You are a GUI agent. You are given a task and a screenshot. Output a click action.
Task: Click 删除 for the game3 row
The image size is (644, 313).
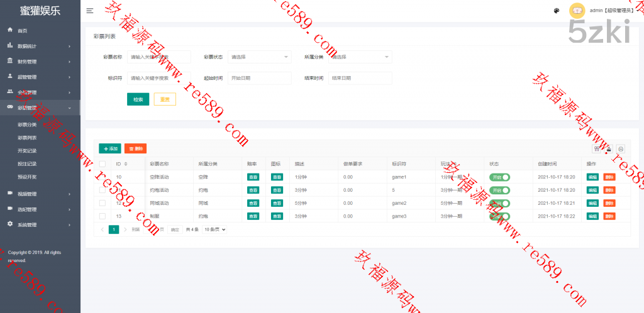click(609, 216)
